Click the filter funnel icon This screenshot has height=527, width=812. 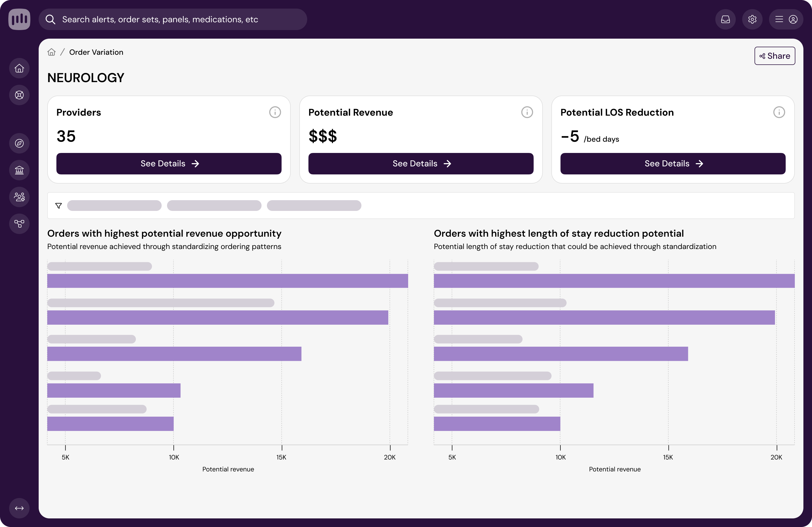tap(59, 206)
